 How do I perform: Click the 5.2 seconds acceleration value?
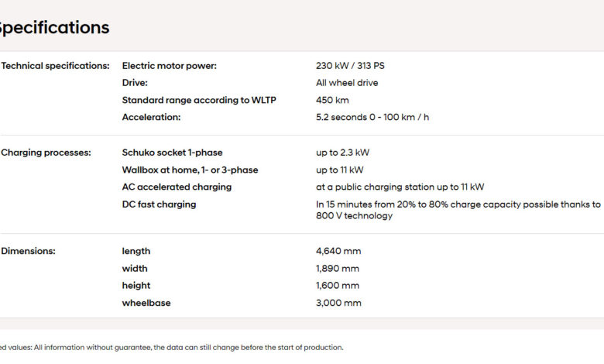[x=372, y=117]
